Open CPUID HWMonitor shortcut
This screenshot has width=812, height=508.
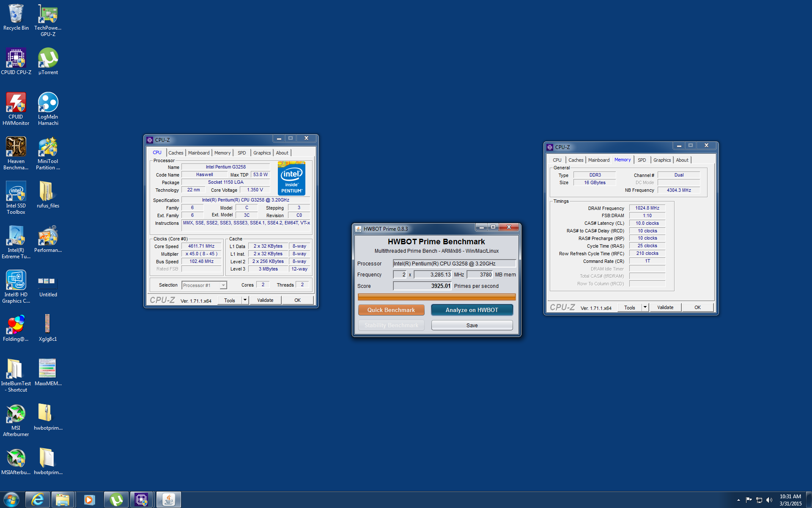point(16,109)
